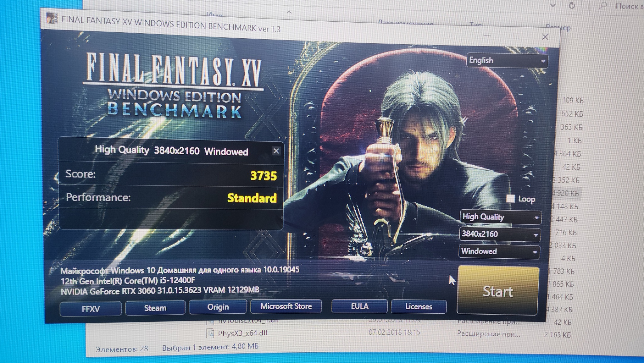The width and height of the screenshot is (644, 363).
Task: Click the Steam button
Action: (155, 308)
